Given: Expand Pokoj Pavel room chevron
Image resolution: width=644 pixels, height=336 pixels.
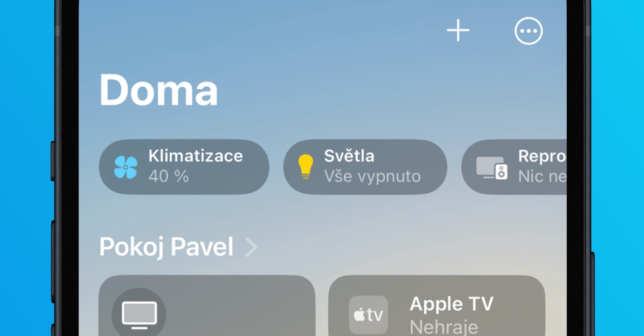Looking at the screenshot, I should (x=251, y=247).
